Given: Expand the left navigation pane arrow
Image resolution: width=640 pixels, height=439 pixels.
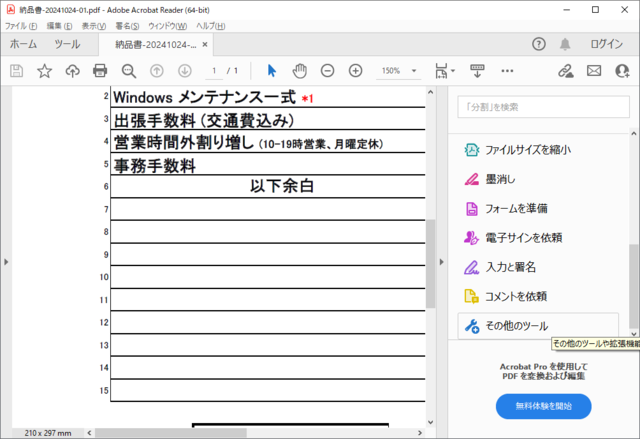Looking at the screenshot, I should point(6,262).
